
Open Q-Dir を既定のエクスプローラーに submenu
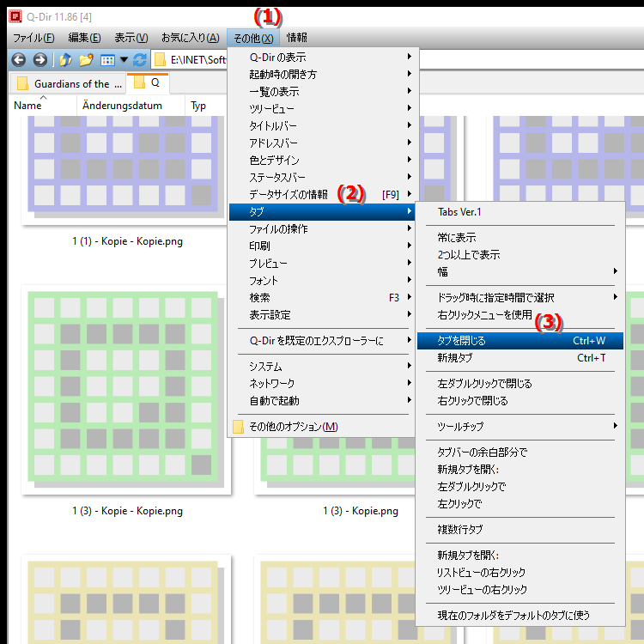(322, 341)
